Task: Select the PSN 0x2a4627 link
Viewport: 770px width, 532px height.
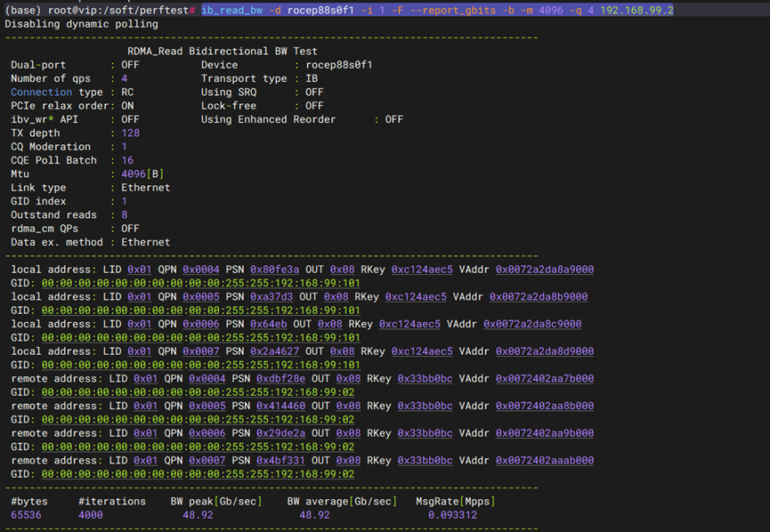Action: 274,351
